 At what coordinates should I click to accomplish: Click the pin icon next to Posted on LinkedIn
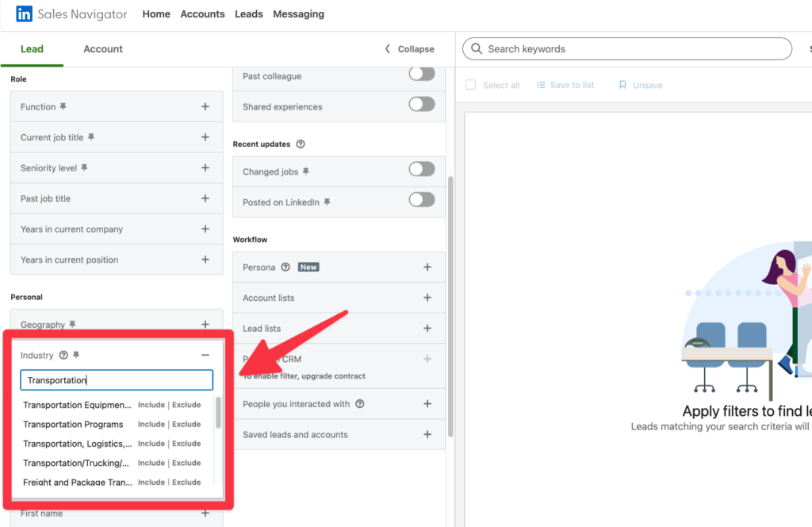[x=327, y=199]
